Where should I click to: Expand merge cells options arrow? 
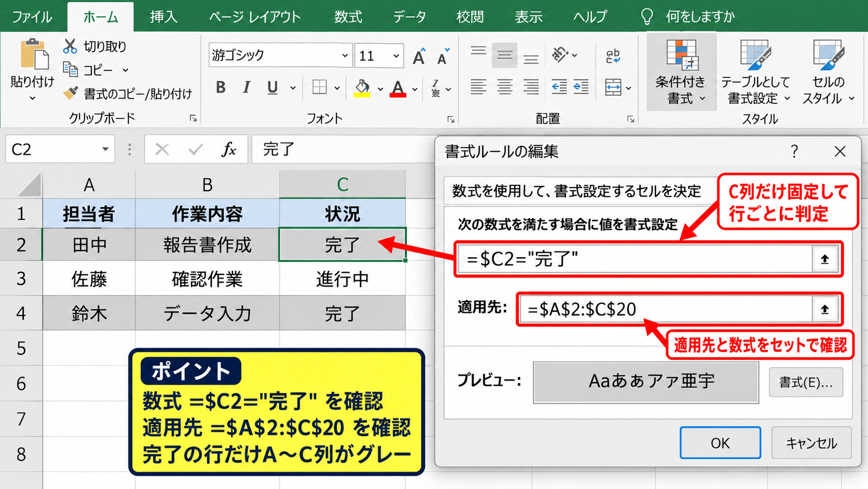pyautogui.click(x=629, y=88)
